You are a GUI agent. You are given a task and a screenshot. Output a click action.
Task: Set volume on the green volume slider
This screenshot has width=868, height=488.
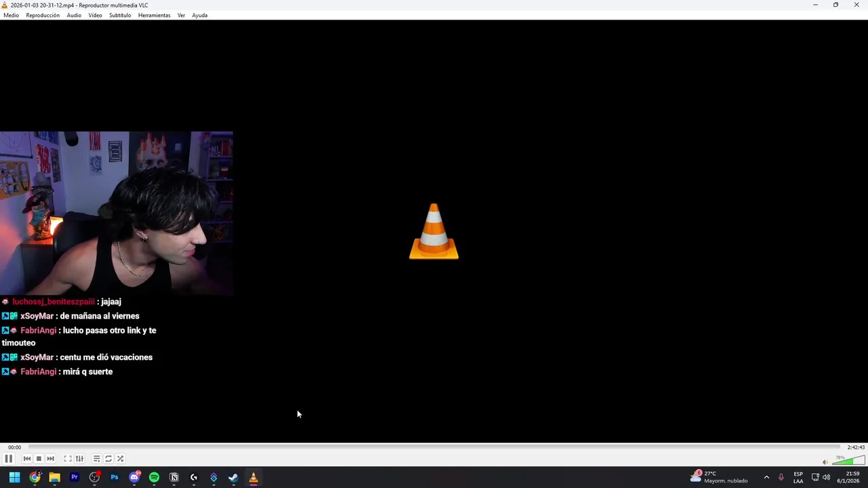848,461
